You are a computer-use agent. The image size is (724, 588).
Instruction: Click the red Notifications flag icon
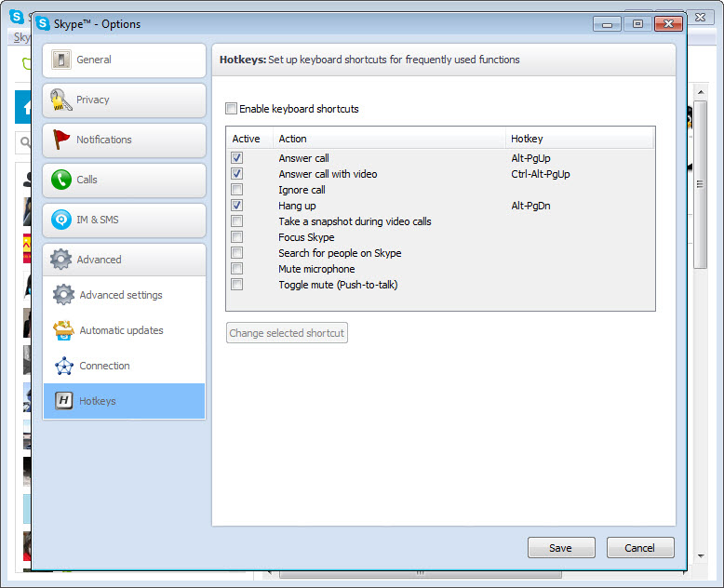pyautogui.click(x=60, y=140)
